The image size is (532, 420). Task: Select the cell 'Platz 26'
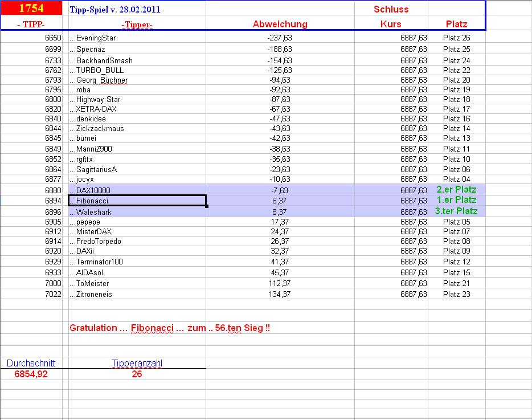456,38
